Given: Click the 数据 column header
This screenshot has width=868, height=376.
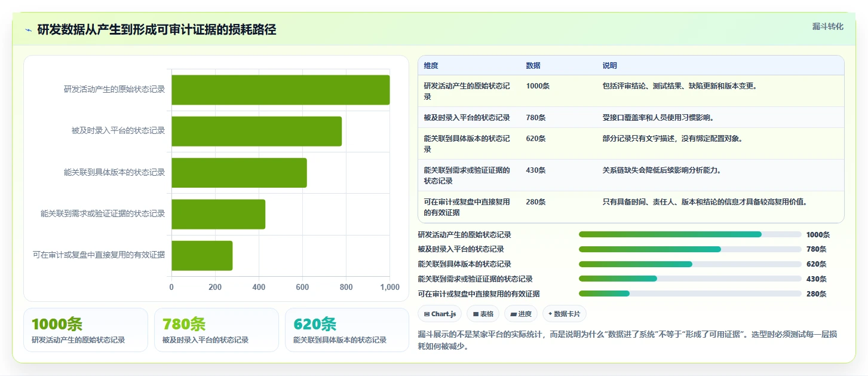Looking at the screenshot, I should coord(533,66).
